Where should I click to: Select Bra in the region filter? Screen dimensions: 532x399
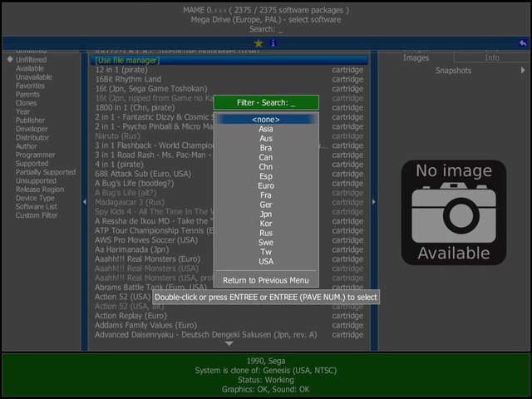tap(266, 148)
